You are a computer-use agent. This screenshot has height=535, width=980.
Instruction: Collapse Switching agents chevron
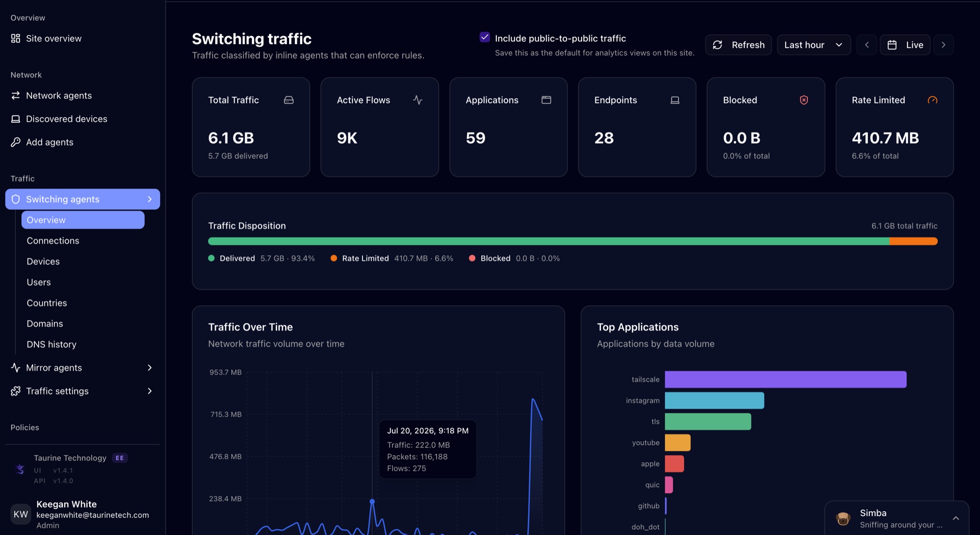(x=150, y=199)
